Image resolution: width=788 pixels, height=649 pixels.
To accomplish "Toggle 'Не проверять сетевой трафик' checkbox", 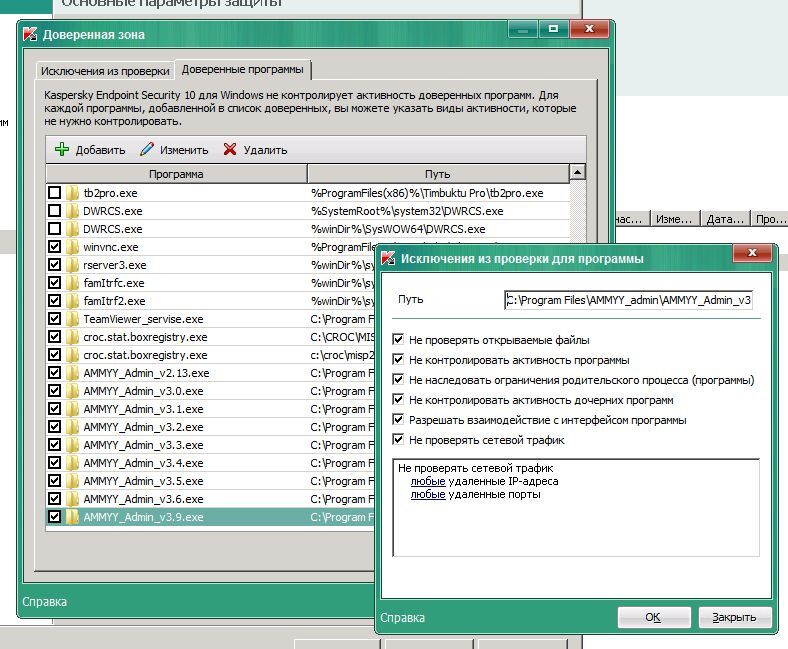I will (x=400, y=440).
